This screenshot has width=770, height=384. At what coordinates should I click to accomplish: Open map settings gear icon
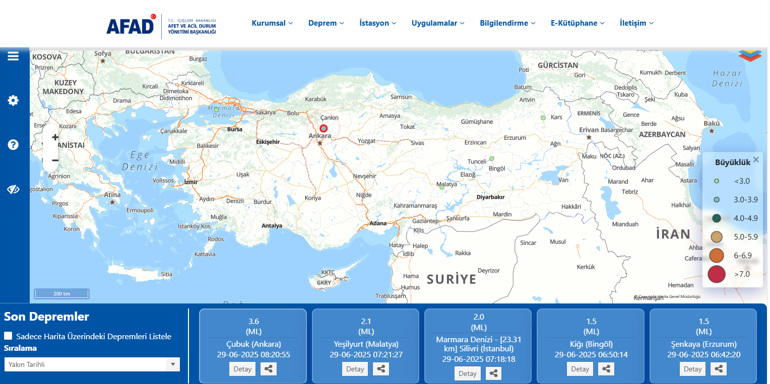[x=13, y=101]
